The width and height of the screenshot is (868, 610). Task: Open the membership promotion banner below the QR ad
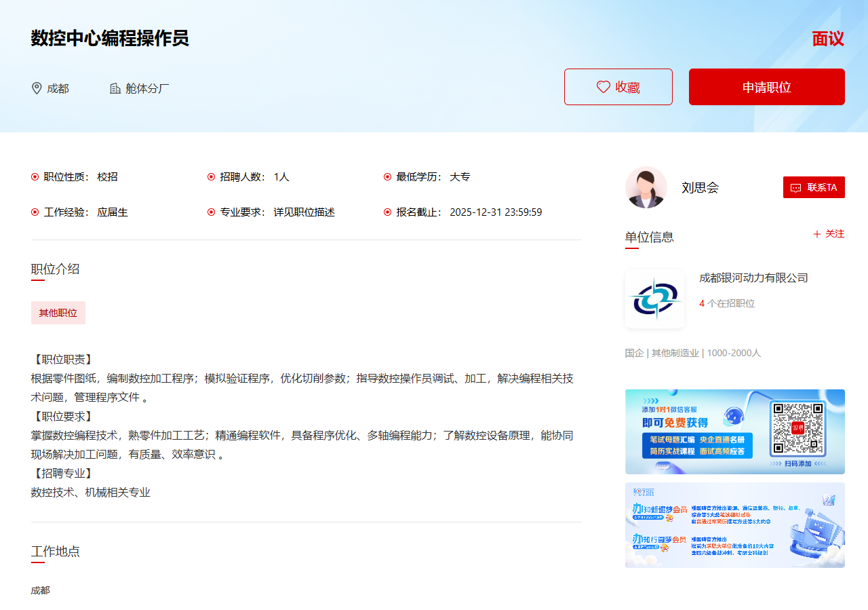tap(735, 525)
